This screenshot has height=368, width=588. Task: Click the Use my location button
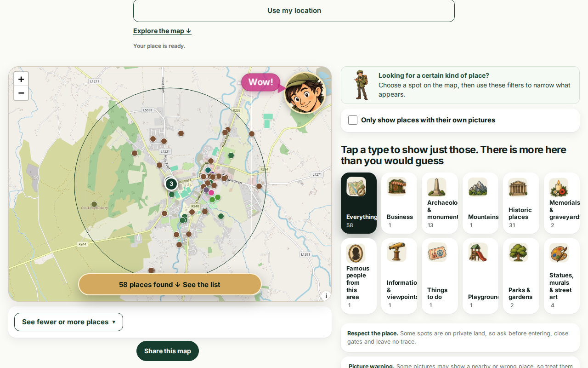tap(294, 11)
